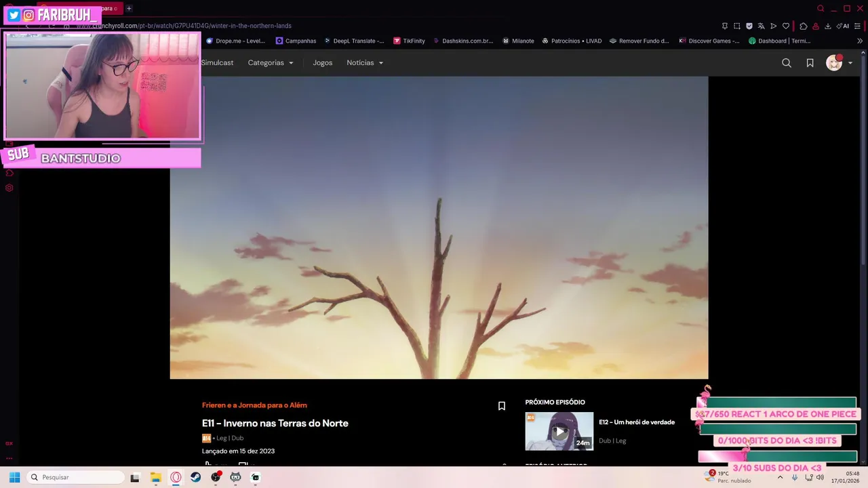Open Campanhas bookmark
868x488 pixels.
click(296, 41)
